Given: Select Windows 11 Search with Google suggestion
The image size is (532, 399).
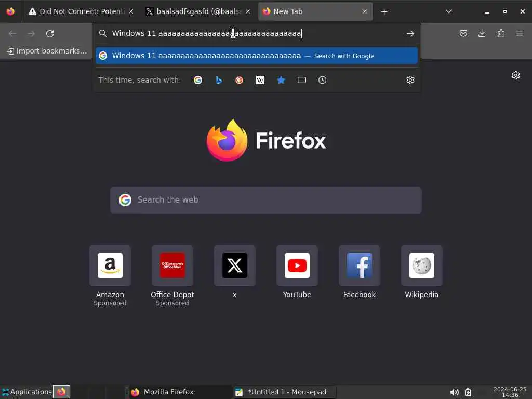Looking at the screenshot, I should [257, 56].
